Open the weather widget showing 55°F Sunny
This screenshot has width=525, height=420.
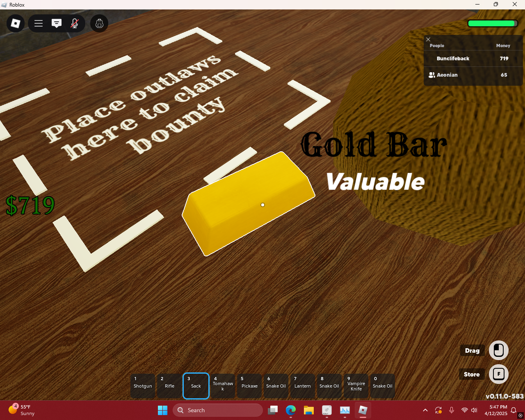[23, 410]
